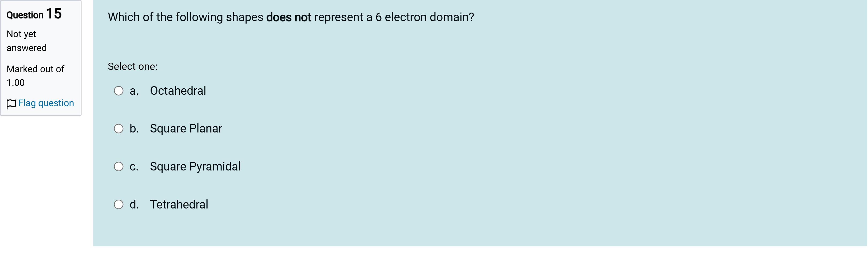This screenshot has height=258, width=868.
Task: Choose the radio button for option b
Action: [119, 128]
